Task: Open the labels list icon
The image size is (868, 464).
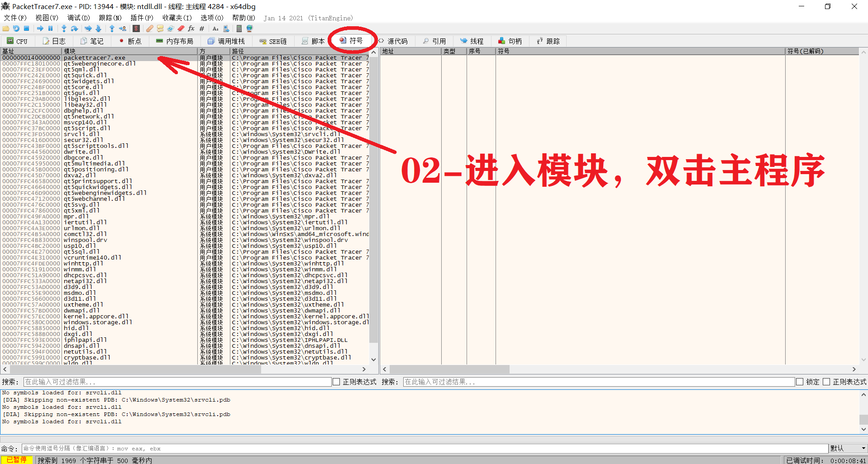Action: point(171,28)
